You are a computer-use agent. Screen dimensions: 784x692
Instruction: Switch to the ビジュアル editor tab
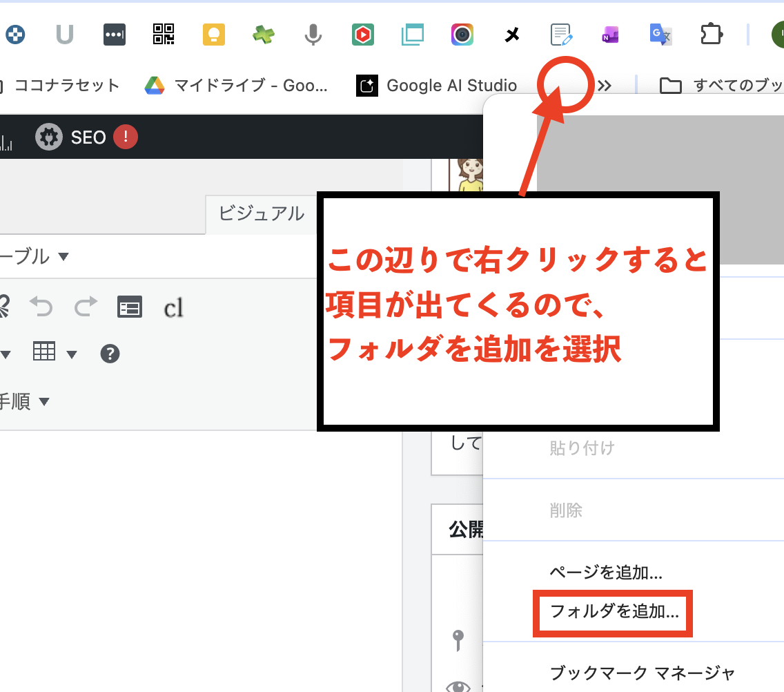[x=261, y=213]
